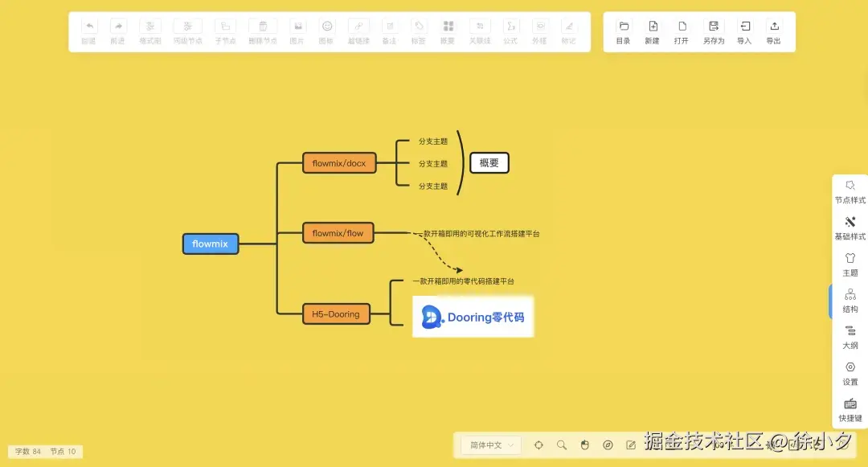Click the 新建 new file button
This screenshot has width=868, height=467.
[x=652, y=31]
